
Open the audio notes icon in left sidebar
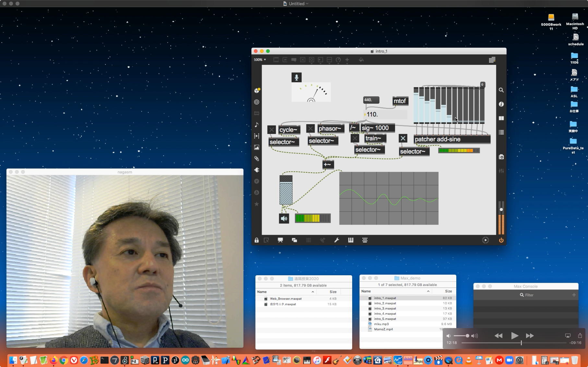pos(257,125)
